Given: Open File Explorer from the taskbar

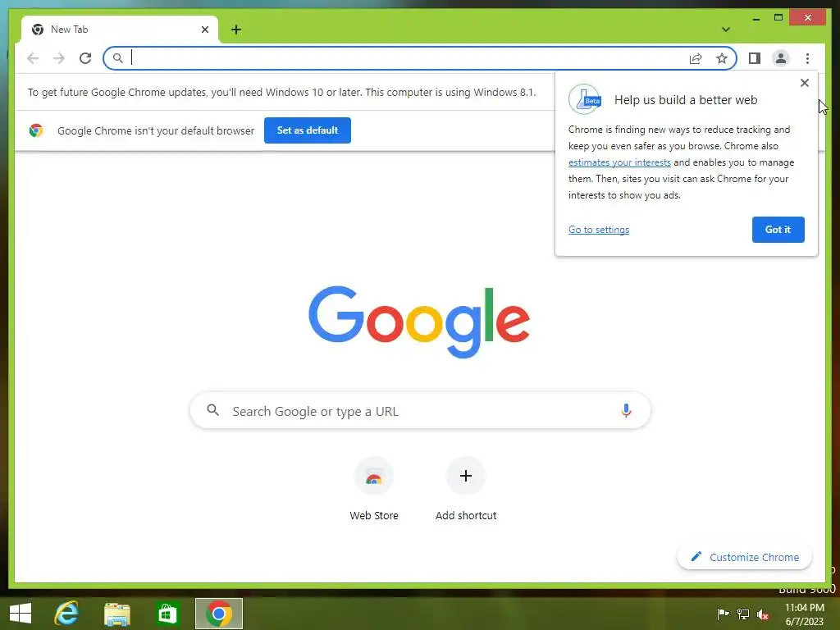Looking at the screenshot, I should click(x=116, y=614).
